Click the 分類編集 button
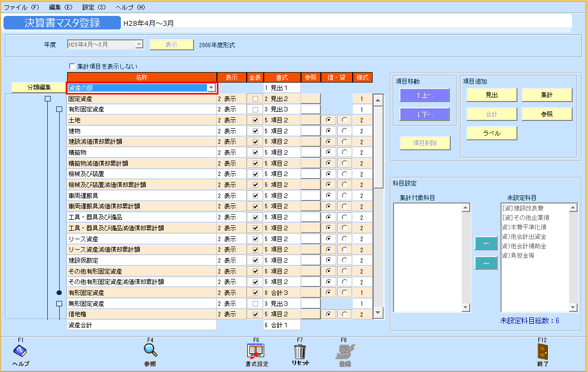The width and height of the screenshot is (588, 372). [x=39, y=88]
